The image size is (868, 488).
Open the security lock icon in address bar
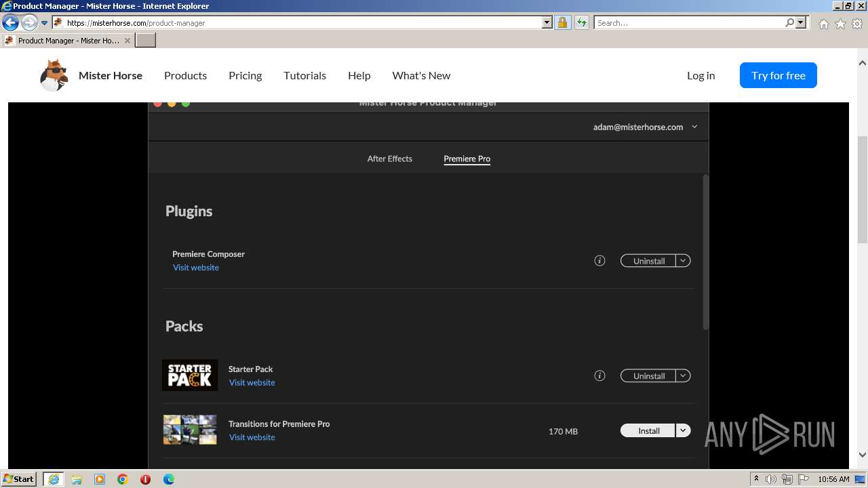click(x=562, y=22)
